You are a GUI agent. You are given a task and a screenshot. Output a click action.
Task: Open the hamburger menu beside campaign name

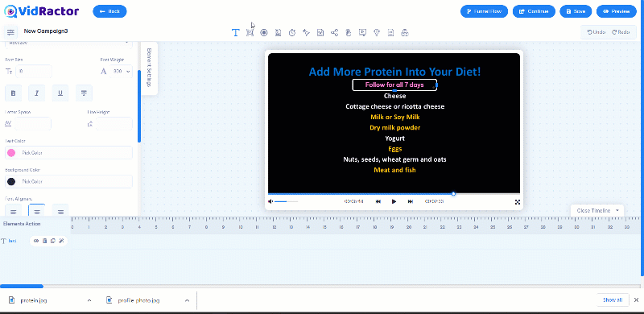[10, 32]
